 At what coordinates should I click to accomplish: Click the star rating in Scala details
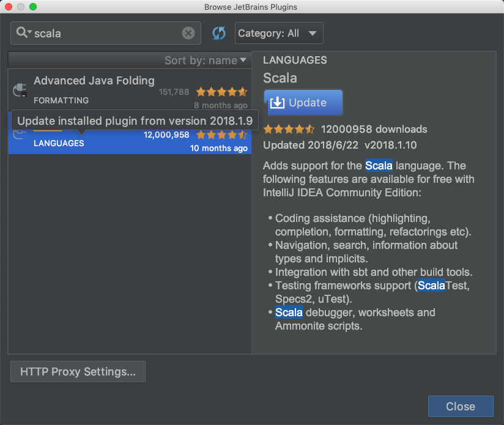(x=289, y=129)
